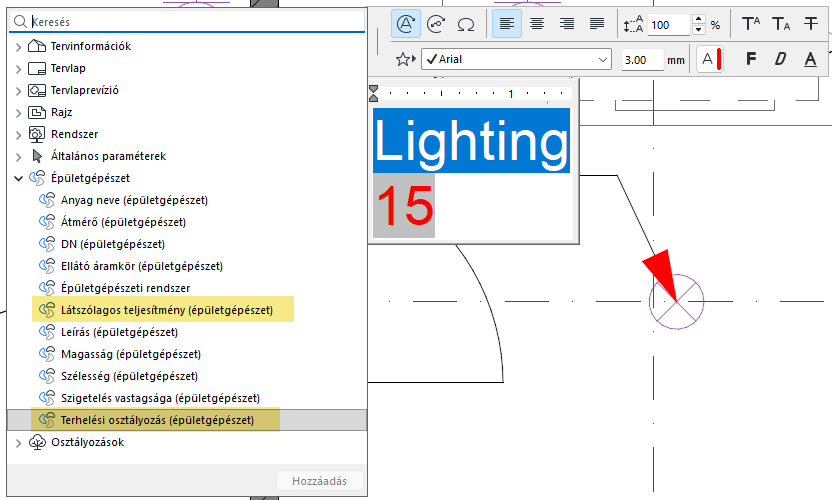Select Látszólagos teljesítmény (épületgépészet)

pyautogui.click(x=167, y=310)
